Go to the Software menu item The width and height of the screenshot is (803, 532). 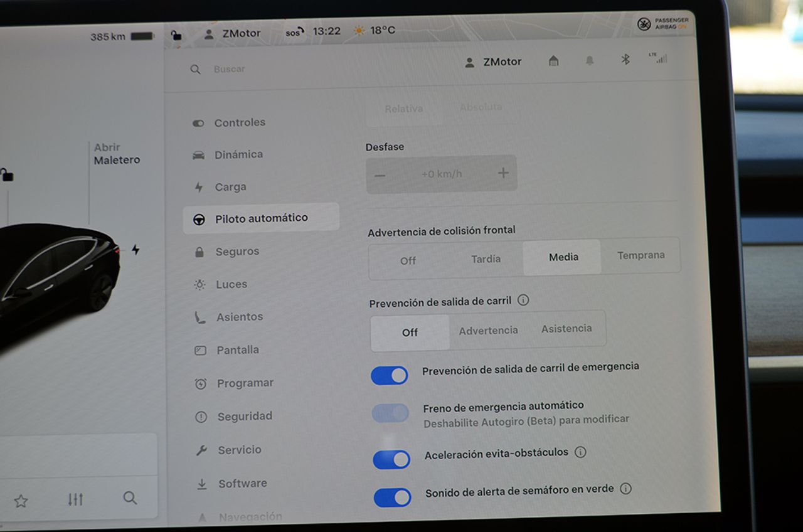point(242,484)
